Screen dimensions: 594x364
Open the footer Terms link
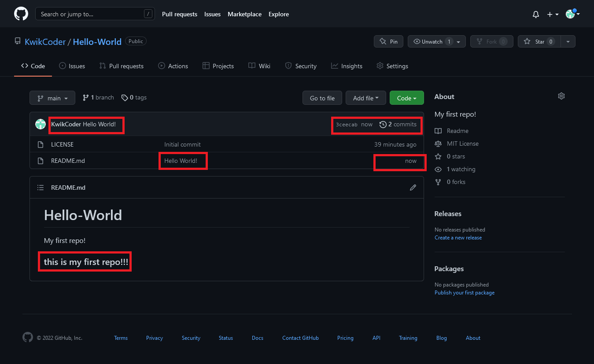pyautogui.click(x=121, y=338)
